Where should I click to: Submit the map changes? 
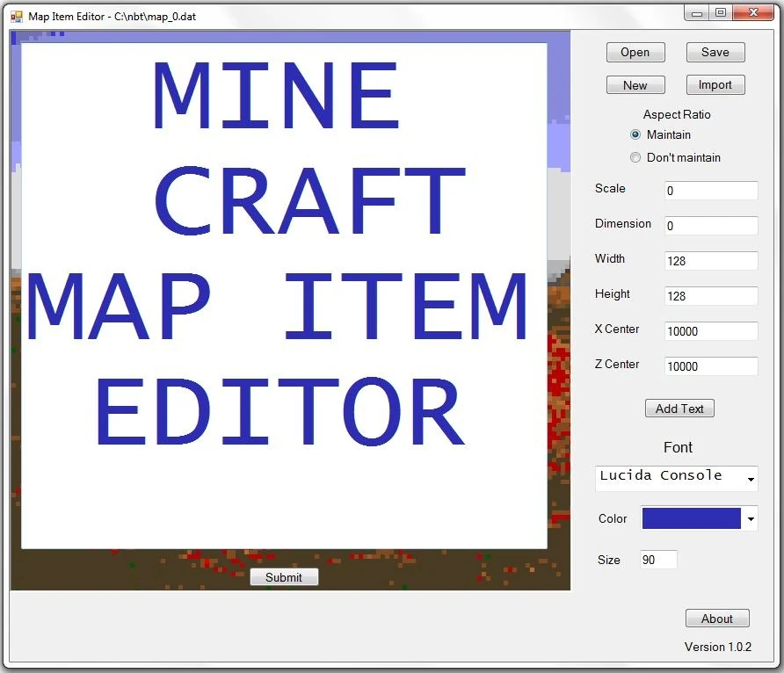(x=283, y=576)
